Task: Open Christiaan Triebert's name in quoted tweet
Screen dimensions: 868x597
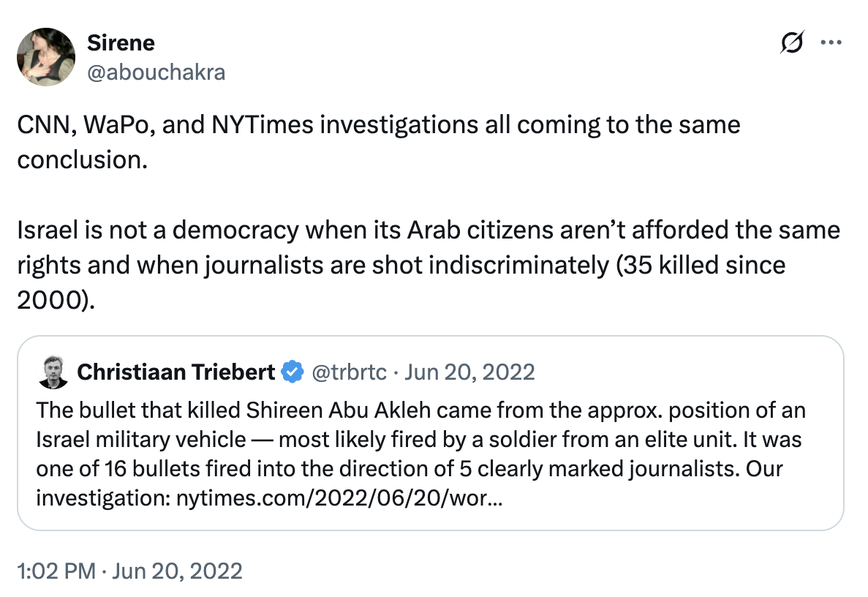Action: pyautogui.click(x=176, y=372)
